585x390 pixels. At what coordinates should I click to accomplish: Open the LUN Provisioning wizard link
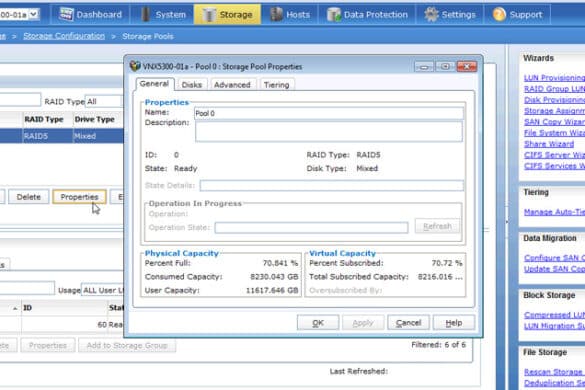click(554, 78)
